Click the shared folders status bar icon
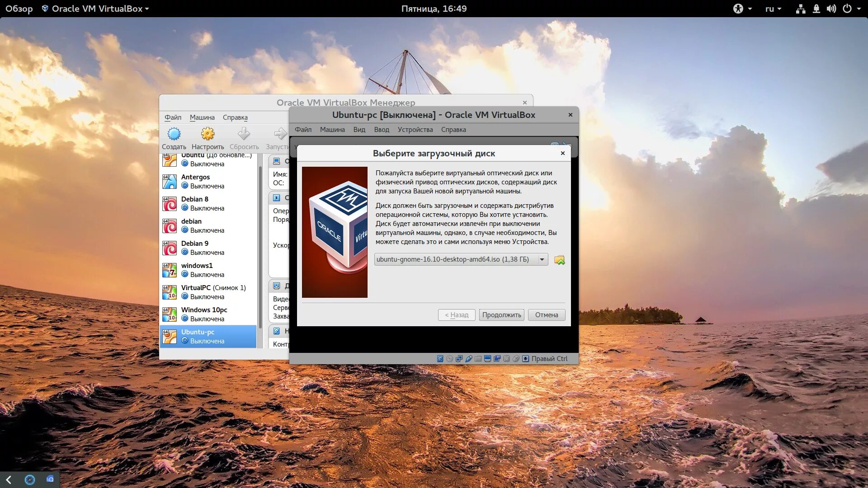Screen dimensions: 868x488 [478, 359]
